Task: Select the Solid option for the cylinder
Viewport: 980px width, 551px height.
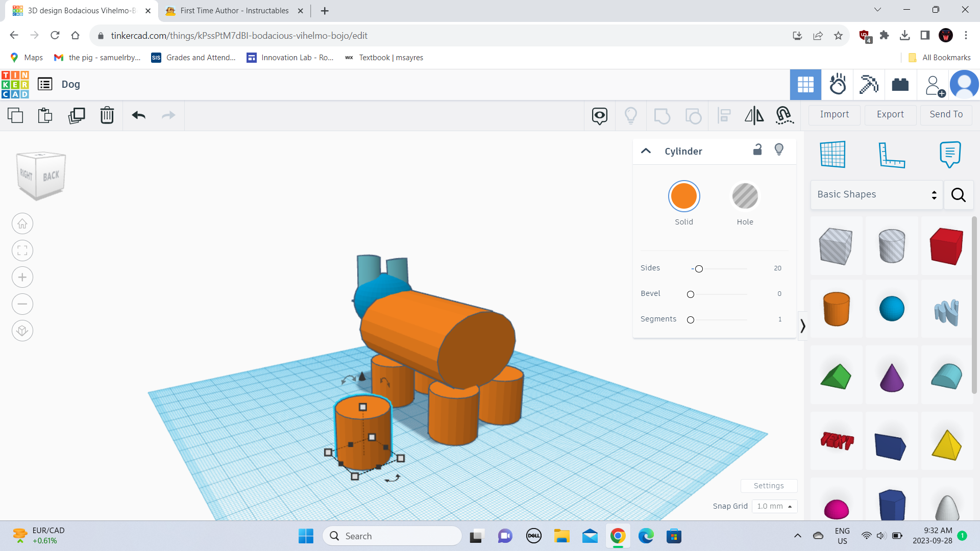Action: [684, 196]
